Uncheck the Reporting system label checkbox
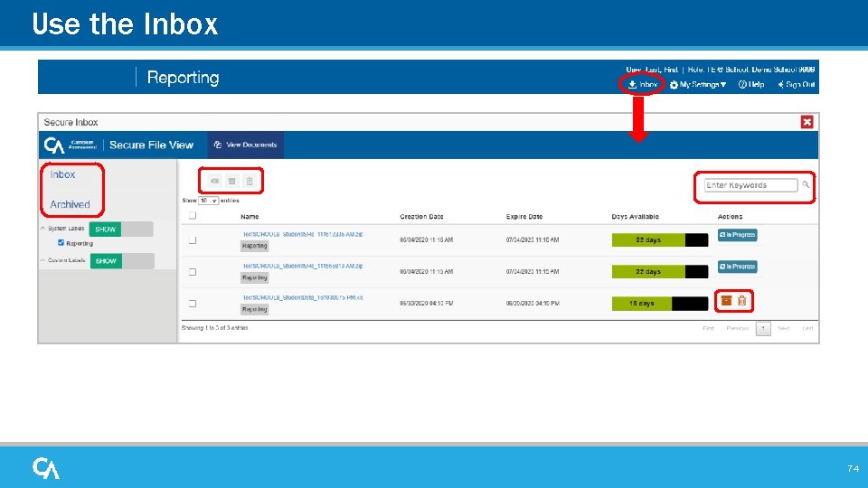The height and width of the screenshot is (488, 868). 61,242
